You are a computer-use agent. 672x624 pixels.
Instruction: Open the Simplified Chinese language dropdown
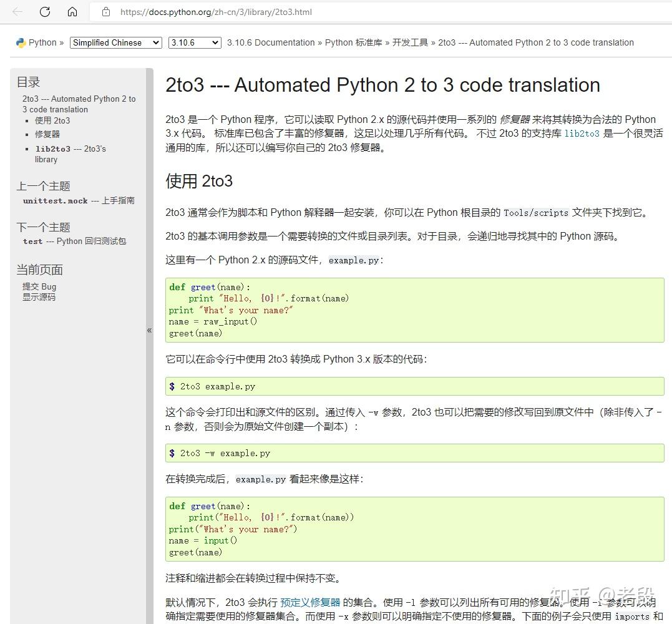pos(115,42)
